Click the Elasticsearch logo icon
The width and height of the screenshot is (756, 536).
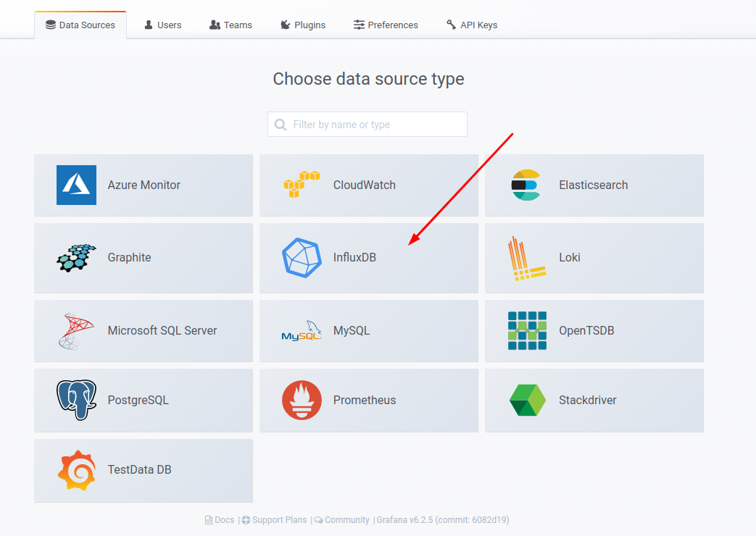pos(526,185)
